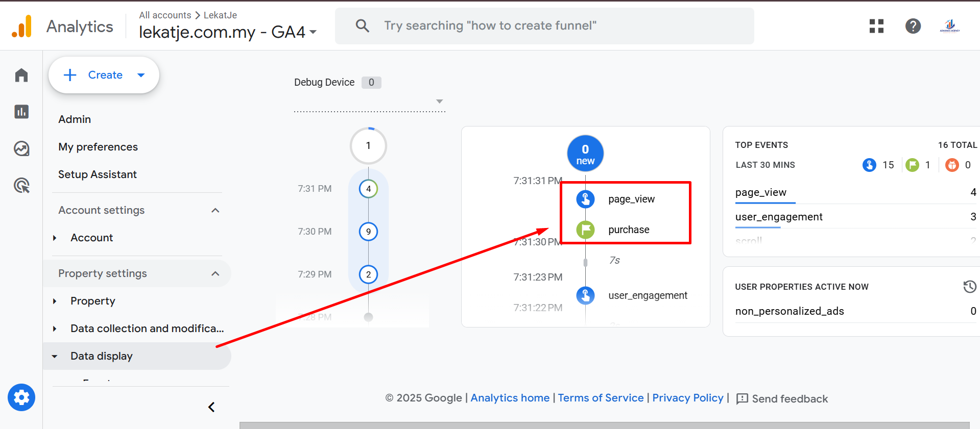Image resolution: width=980 pixels, height=429 pixels.
Task: Select Setup Assistant in the admin menu
Action: point(98,174)
